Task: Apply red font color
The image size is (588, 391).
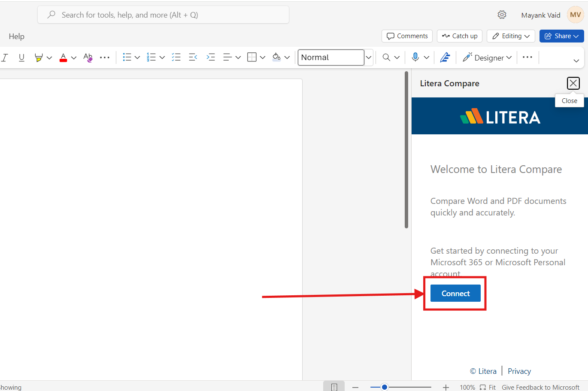Action: point(63,57)
